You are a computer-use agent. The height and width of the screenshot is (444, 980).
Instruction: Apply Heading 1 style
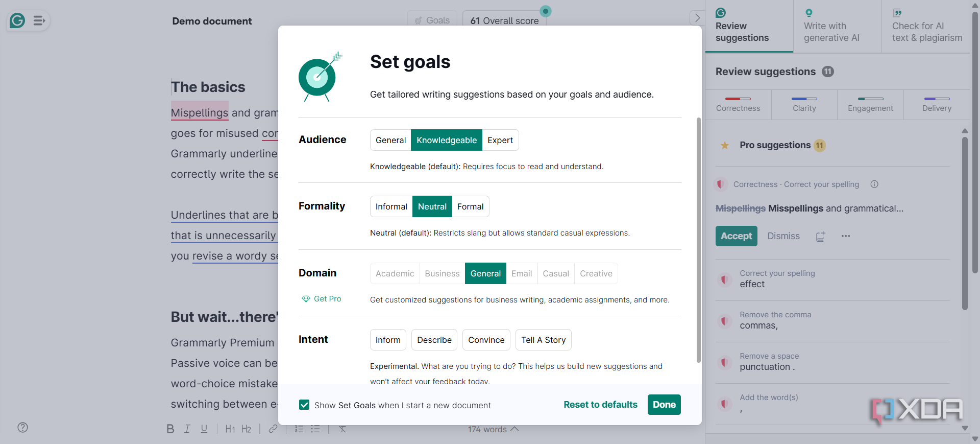click(230, 429)
